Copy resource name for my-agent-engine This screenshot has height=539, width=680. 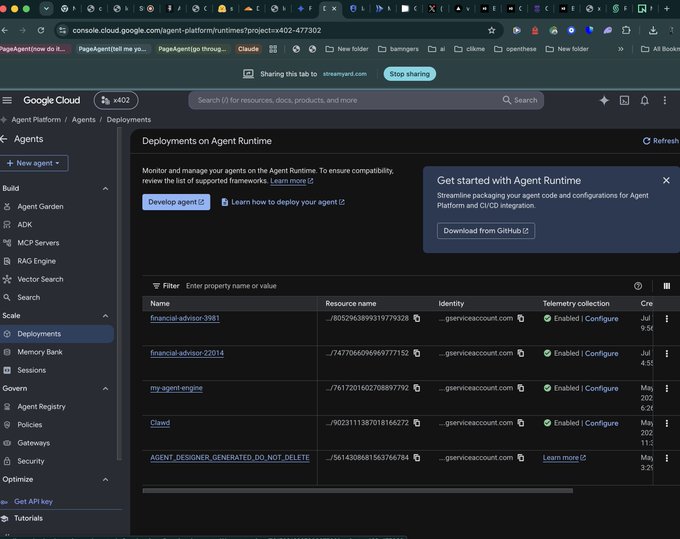pyautogui.click(x=417, y=388)
